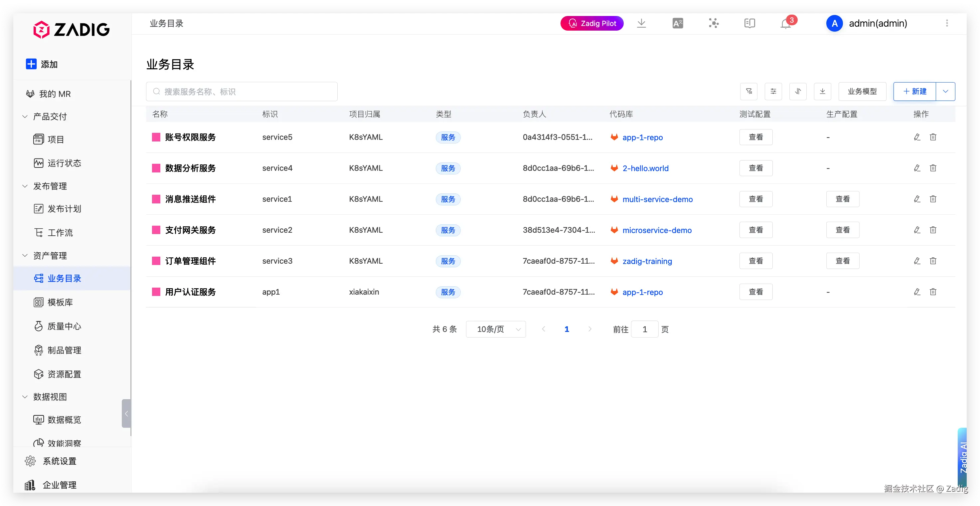The image size is (980, 506).
Task: Open the dropdown arrow beside 新建
Action: (945, 91)
